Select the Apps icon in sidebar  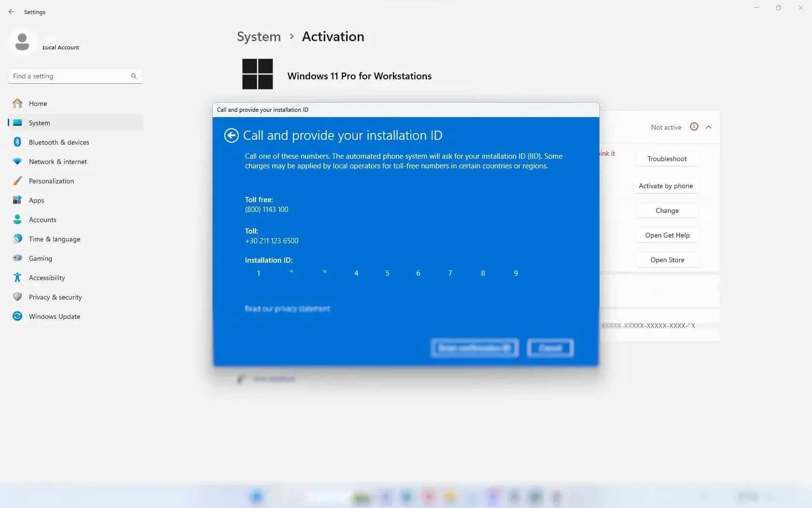(x=17, y=200)
